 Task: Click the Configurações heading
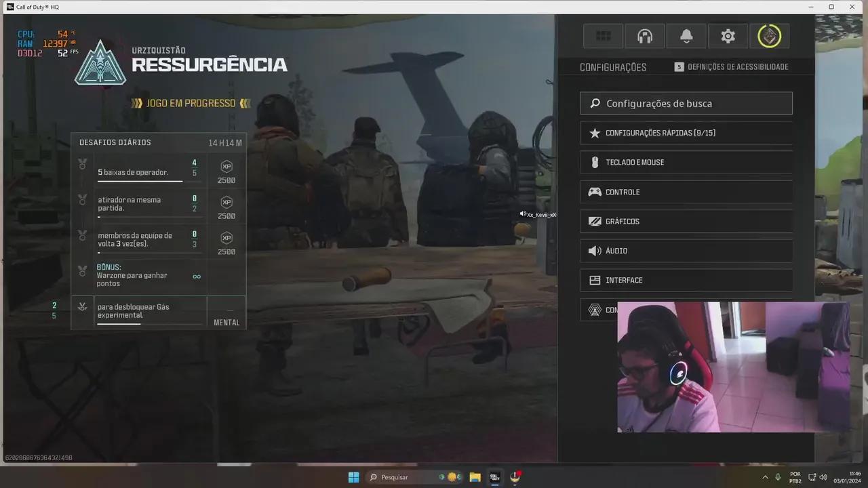pyautogui.click(x=613, y=68)
